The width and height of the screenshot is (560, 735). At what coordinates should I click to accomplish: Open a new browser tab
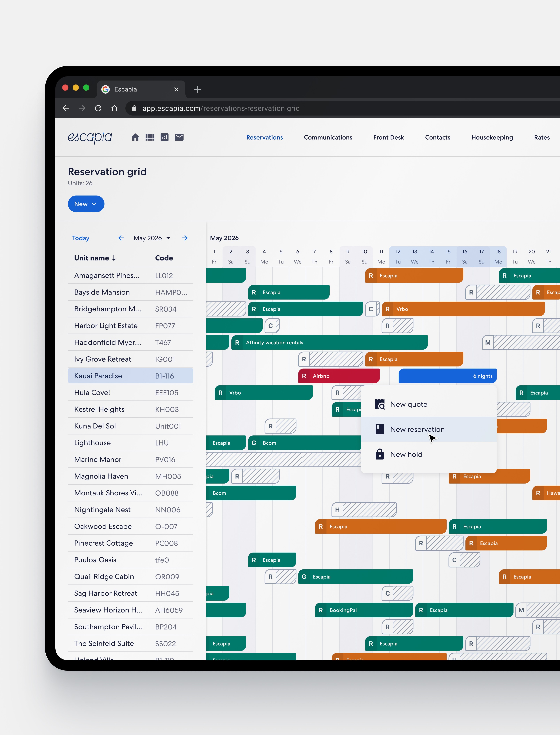pos(198,89)
